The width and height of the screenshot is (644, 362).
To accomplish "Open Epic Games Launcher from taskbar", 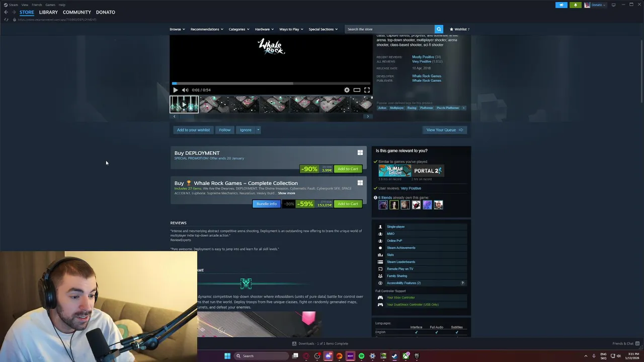I will (417, 356).
